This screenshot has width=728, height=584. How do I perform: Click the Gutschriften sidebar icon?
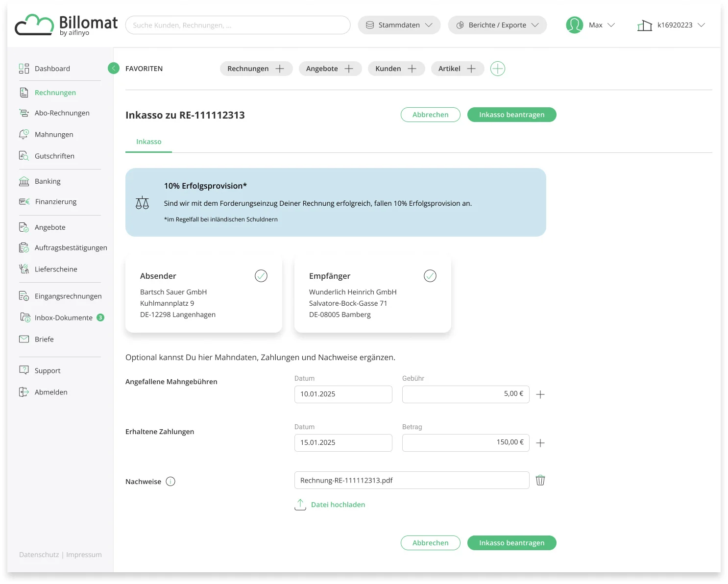[24, 156]
